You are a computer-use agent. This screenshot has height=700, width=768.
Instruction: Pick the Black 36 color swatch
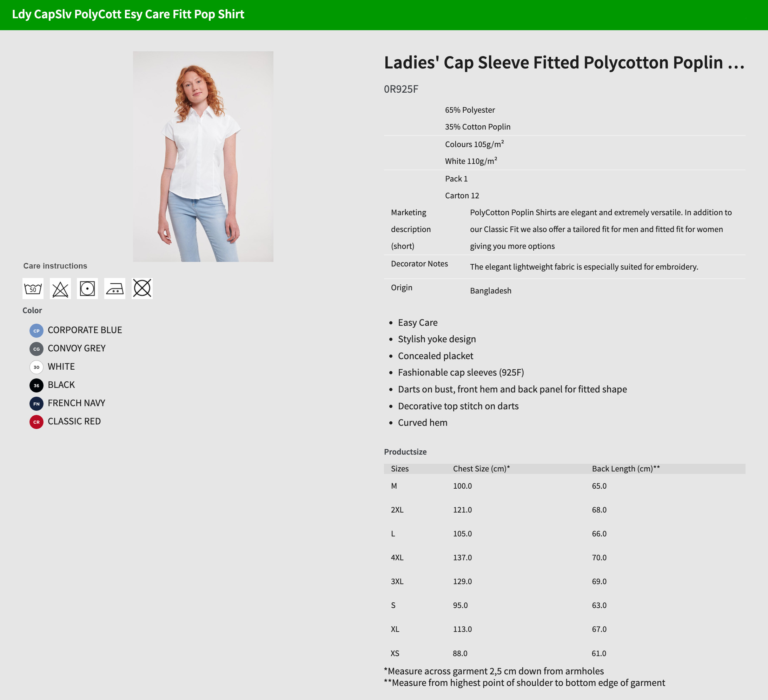(x=36, y=385)
